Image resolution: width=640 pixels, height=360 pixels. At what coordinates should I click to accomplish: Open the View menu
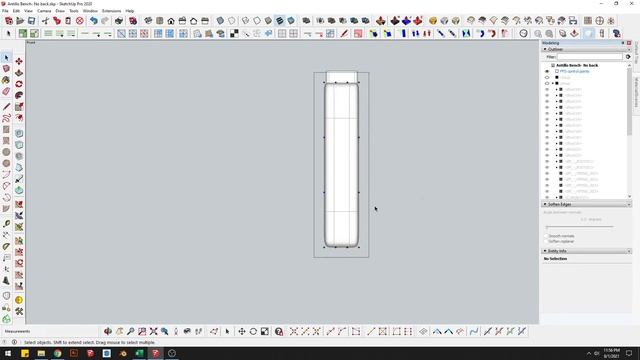point(28,11)
